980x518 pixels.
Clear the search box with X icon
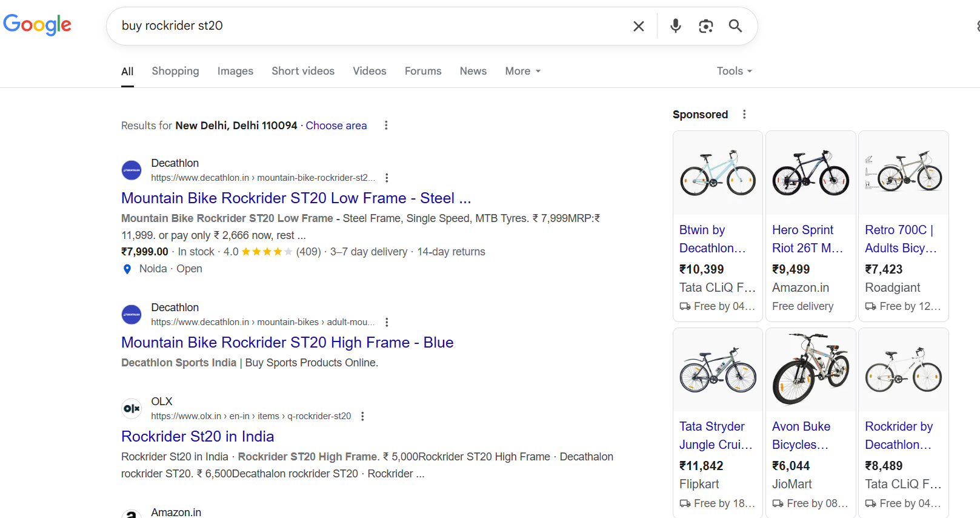(638, 26)
